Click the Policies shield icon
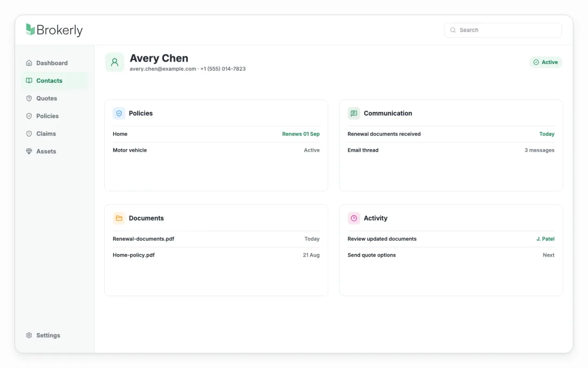Screen dimensions: 588x368 [29, 116]
